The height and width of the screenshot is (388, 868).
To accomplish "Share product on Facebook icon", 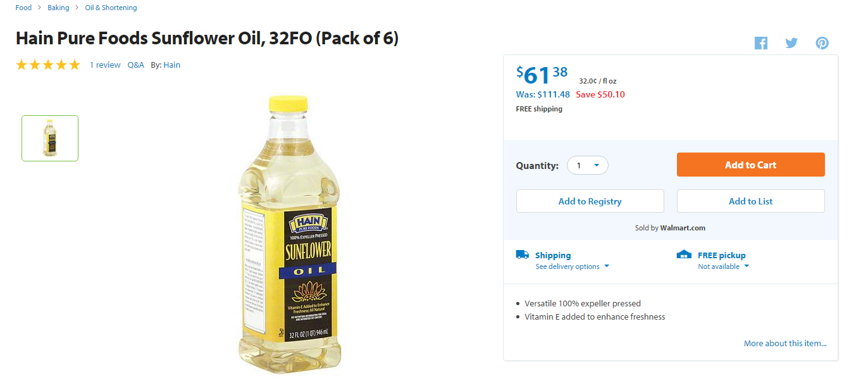I will [760, 43].
